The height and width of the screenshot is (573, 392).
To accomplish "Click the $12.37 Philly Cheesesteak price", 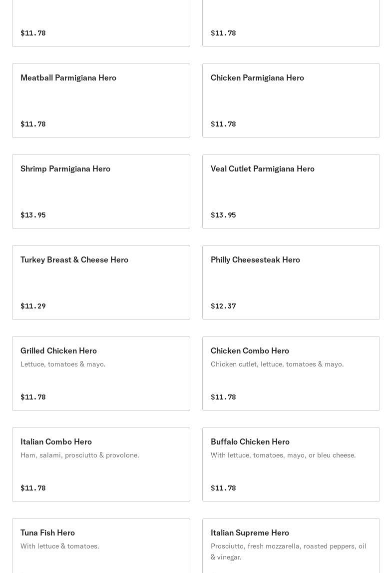I will [223, 306].
